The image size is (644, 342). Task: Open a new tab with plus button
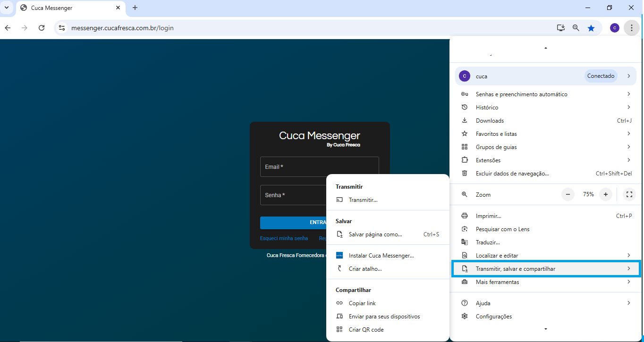point(135,8)
